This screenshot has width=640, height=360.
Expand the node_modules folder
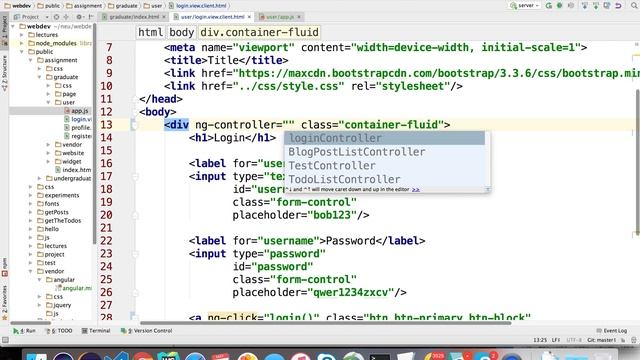tap(22, 43)
